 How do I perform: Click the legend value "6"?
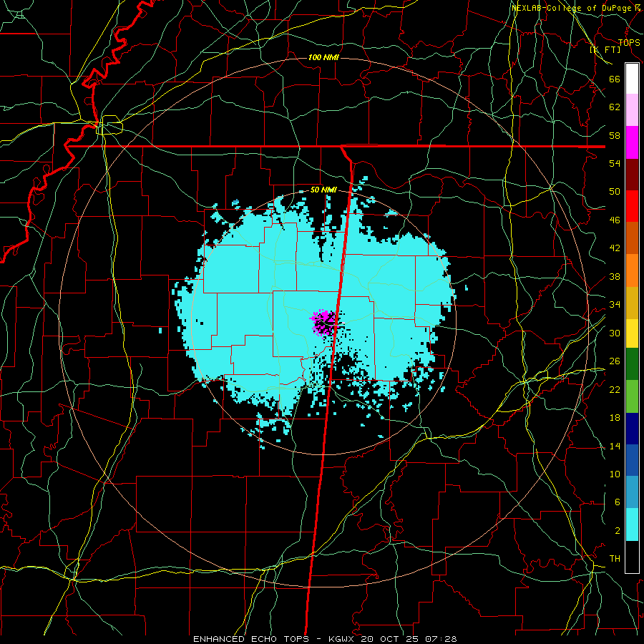(x=618, y=502)
